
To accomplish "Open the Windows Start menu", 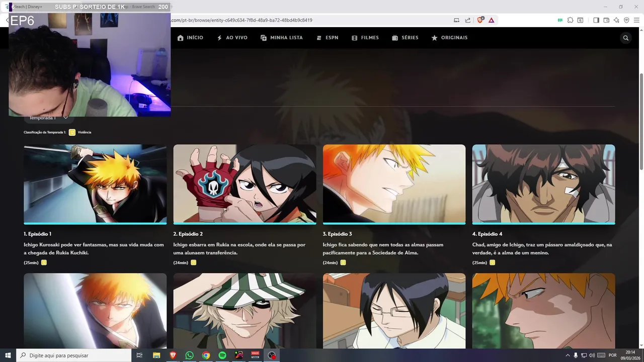I will pyautogui.click(x=8, y=355).
